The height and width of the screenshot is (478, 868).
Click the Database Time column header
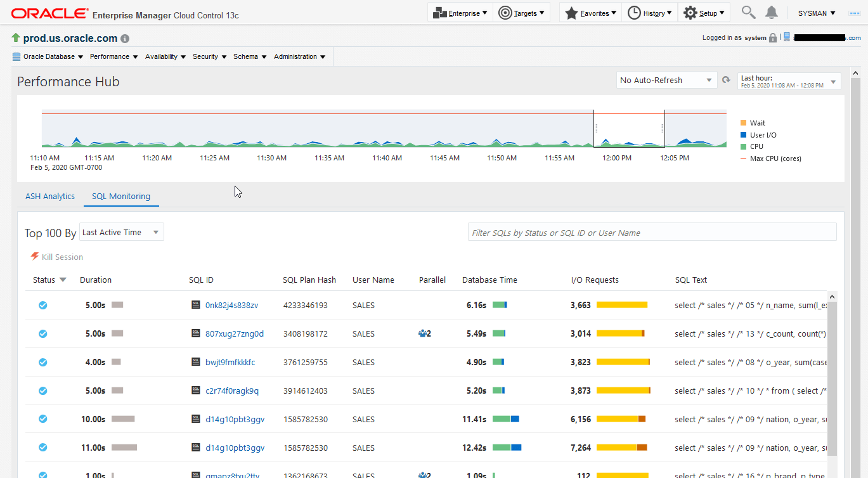[489, 280]
